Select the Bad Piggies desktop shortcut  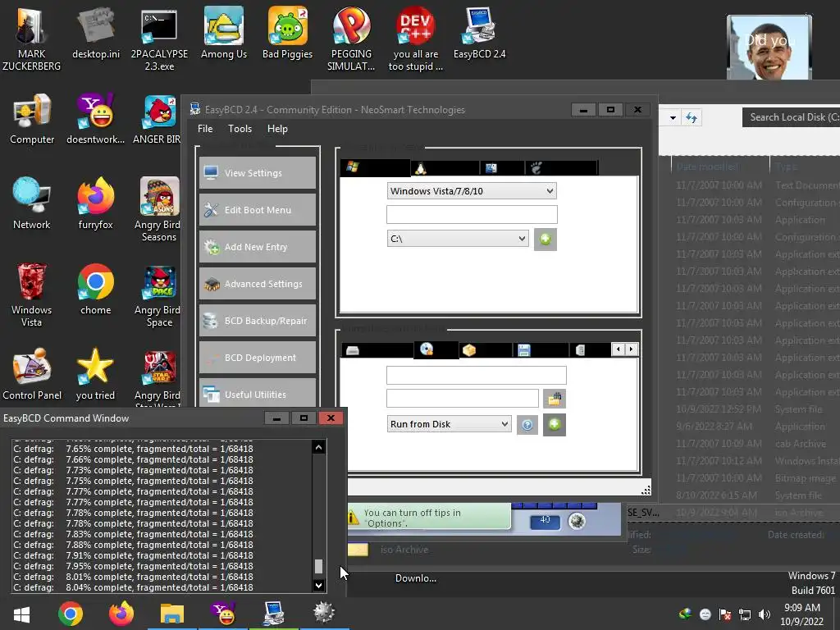tap(288, 32)
